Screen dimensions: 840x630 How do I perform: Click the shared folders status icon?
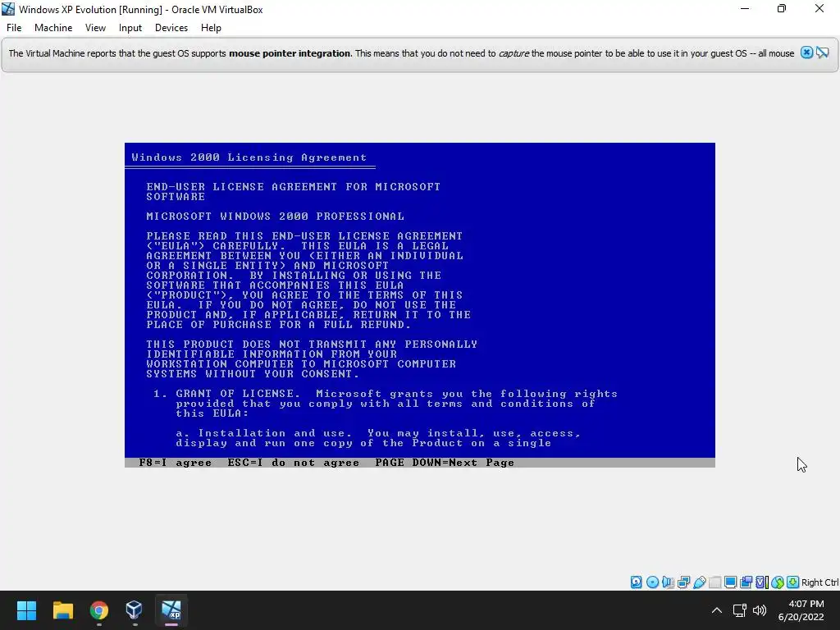point(714,582)
